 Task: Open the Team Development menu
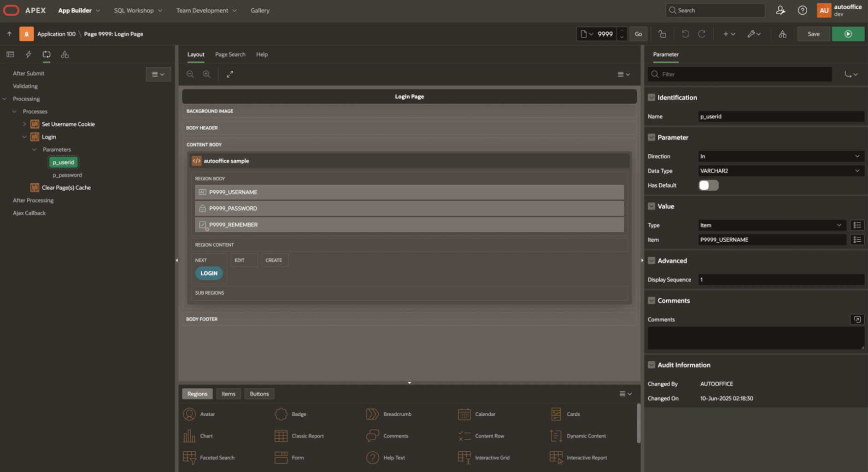(x=206, y=10)
